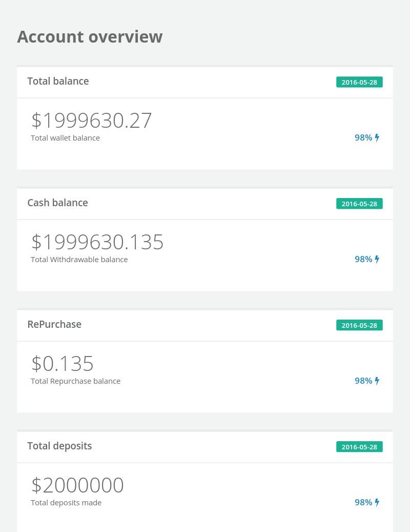Image resolution: width=410 pixels, height=532 pixels.
Task: Click the Total Withdrawable balance label
Action: tap(79, 260)
